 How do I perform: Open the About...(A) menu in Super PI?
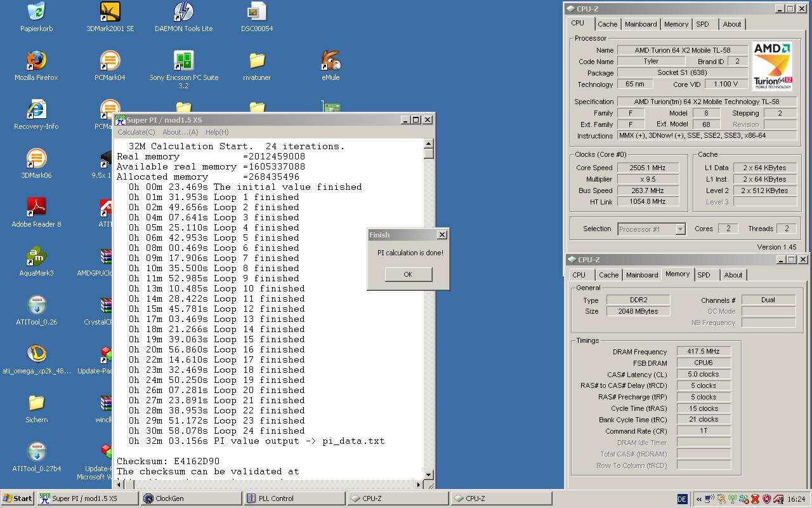pyautogui.click(x=180, y=132)
